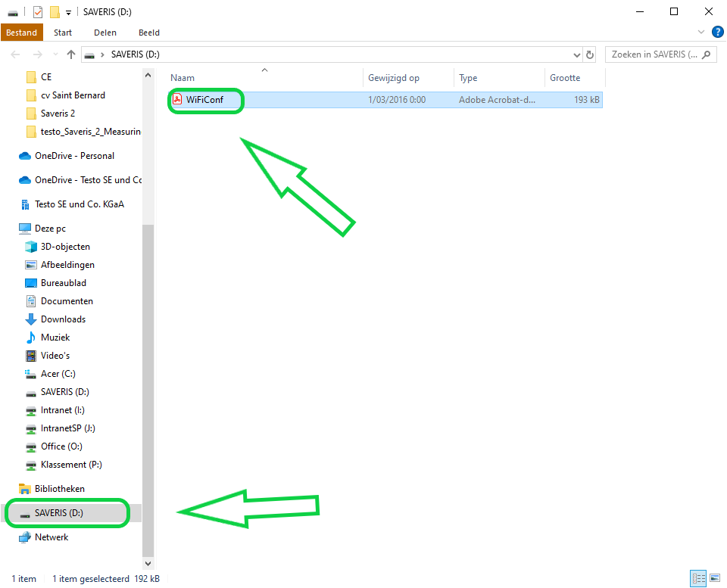Open the Bestand menu
The height and width of the screenshot is (588, 727).
22,33
